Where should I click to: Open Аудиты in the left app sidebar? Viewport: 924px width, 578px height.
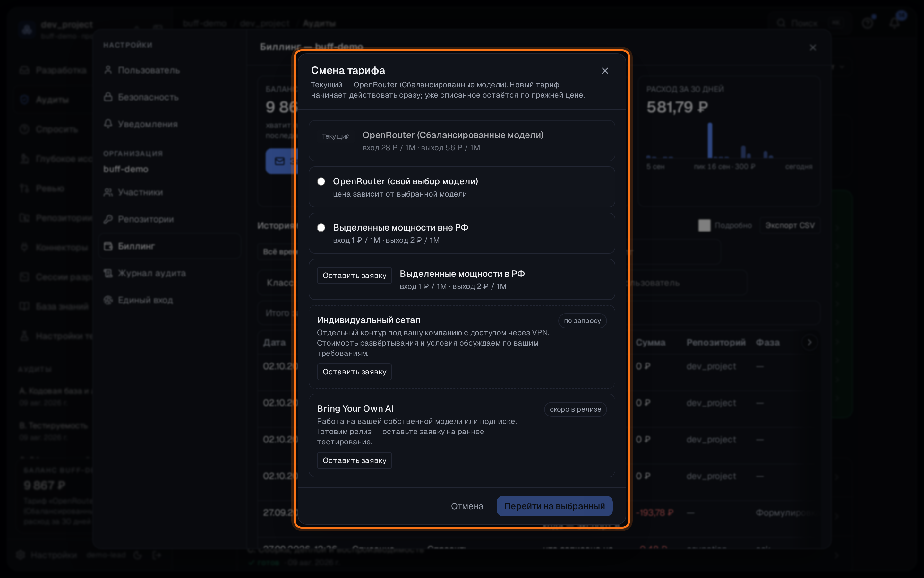pos(52,100)
